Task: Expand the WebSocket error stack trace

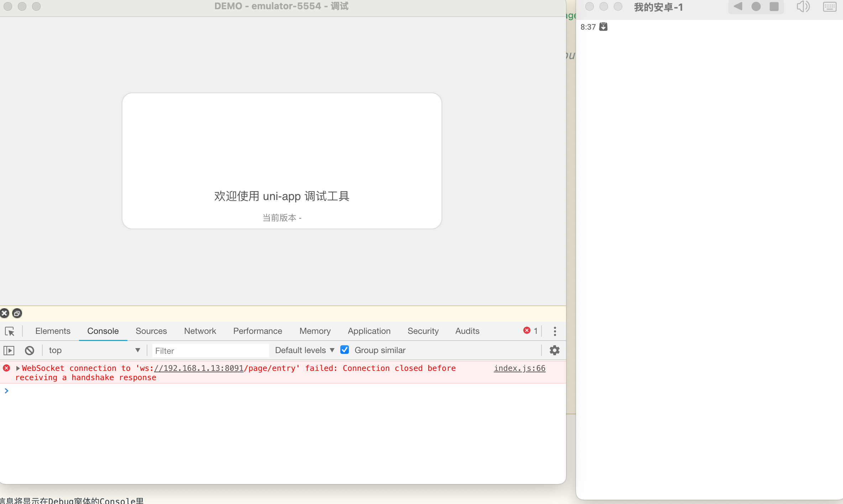Action: 16,368
